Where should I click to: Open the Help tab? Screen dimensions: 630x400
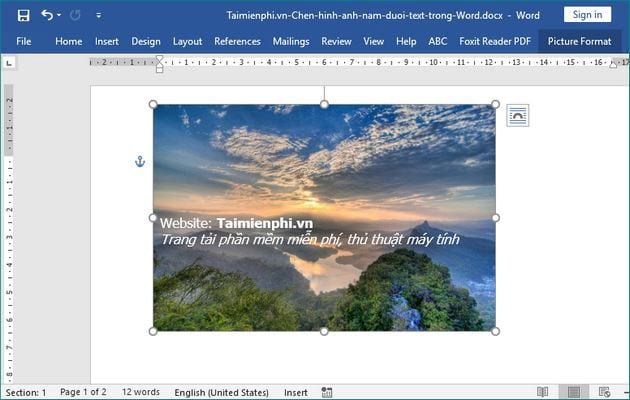tap(406, 41)
